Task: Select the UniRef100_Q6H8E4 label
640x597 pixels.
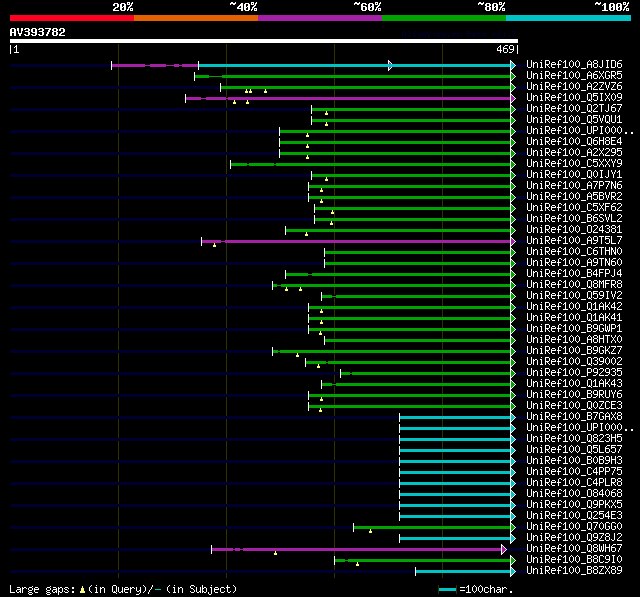Action: click(574, 142)
